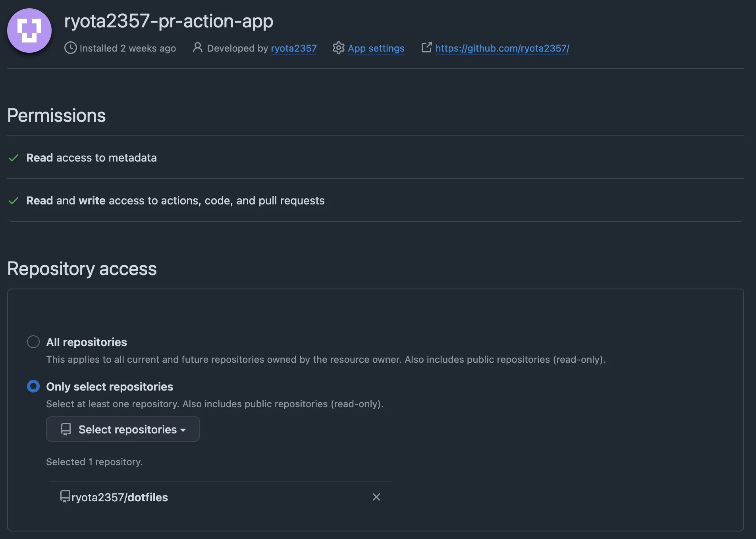Click the ryota2357-pr-action-app heading
756x539 pixels.
[169, 21]
